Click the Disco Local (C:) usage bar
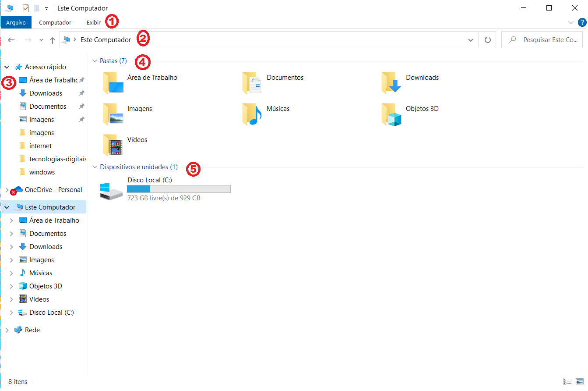 click(x=179, y=189)
